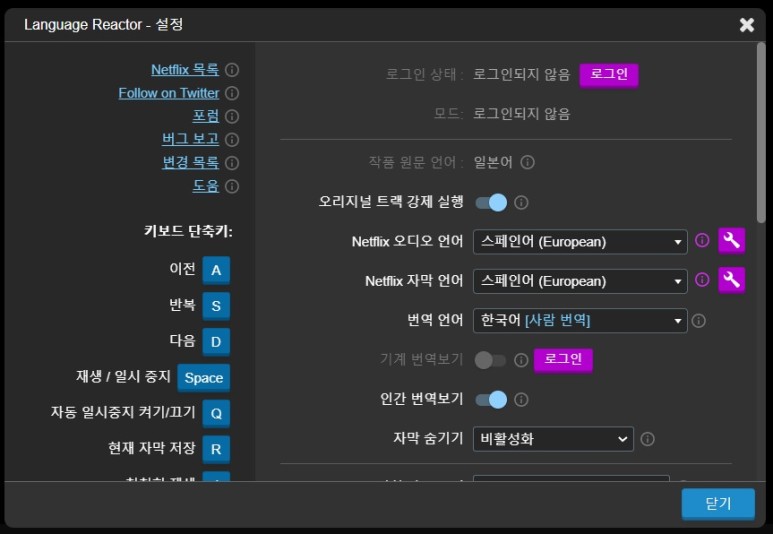The width and height of the screenshot is (773, 534).
Task: Click 로그인 button next to 기계 번역보기
Action: (563, 360)
